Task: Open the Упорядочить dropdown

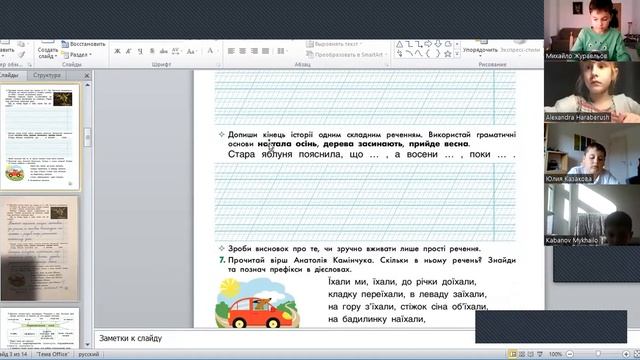Action: pyautogui.click(x=480, y=50)
